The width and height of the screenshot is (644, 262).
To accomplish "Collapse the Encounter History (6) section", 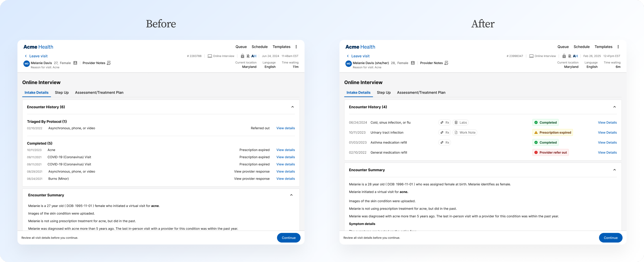I will tap(292, 107).
